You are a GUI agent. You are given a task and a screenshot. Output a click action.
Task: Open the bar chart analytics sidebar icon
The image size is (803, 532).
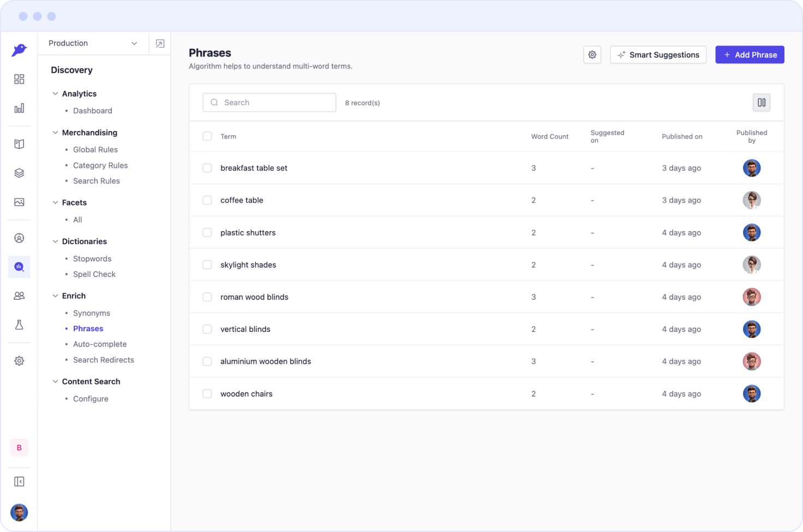[19, 108]
